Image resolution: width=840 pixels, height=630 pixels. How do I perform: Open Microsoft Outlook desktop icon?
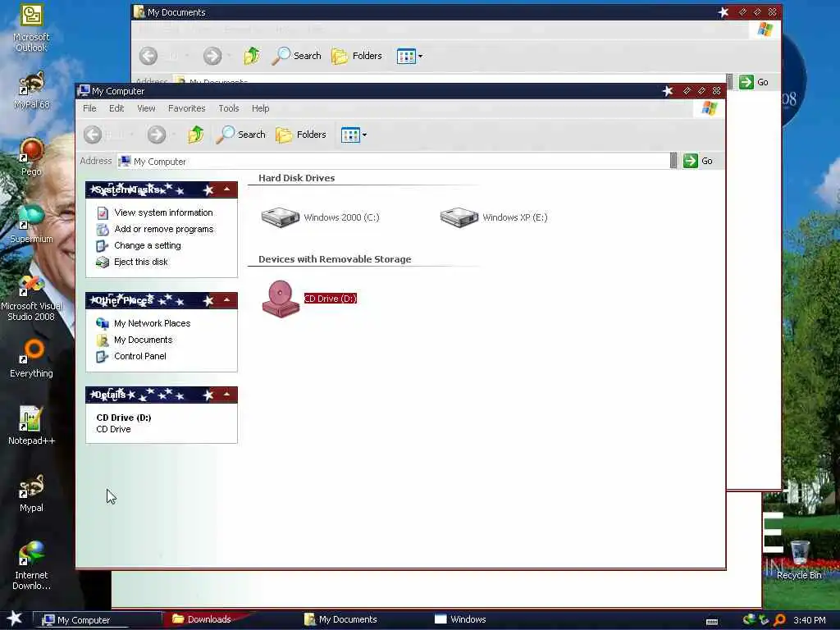click(31, 28)
